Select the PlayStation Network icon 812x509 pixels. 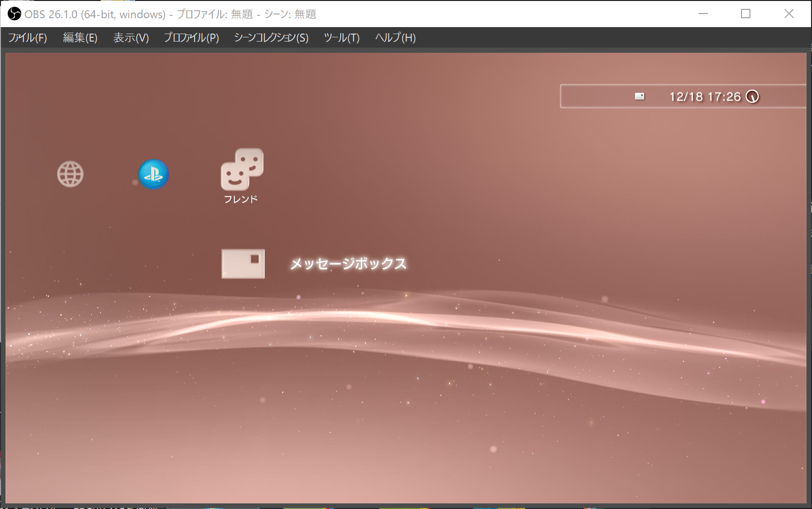coord(154,174)
